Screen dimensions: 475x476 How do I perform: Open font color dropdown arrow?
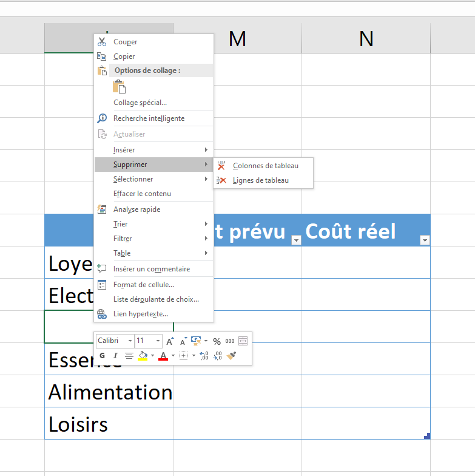[x=173, y=356]
